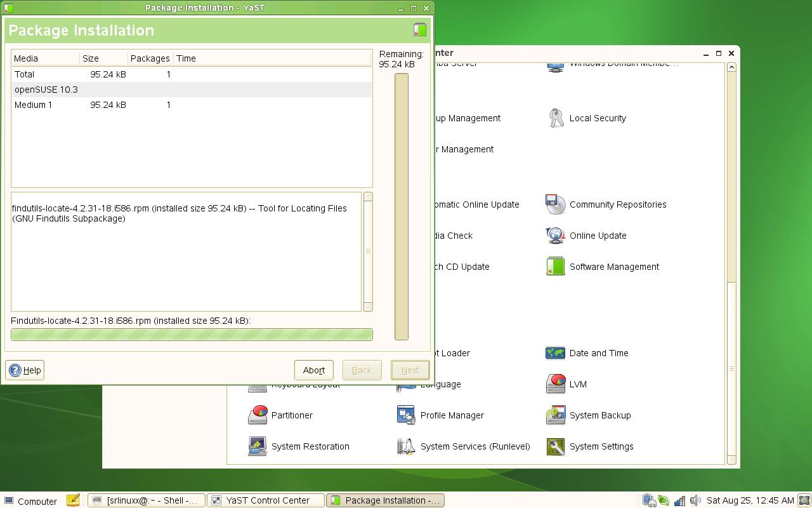
Task: Click the Packages column header
Action: click(150, 58)
